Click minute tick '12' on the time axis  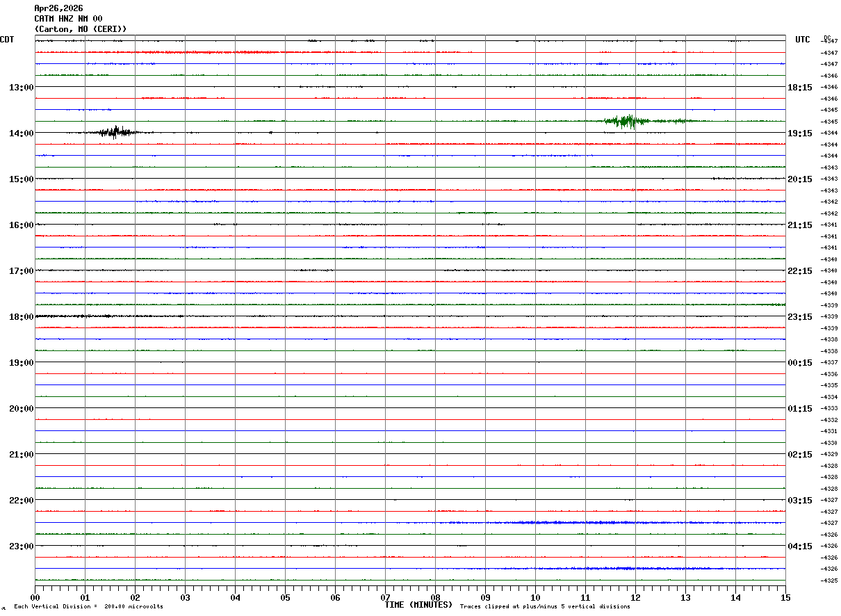pyautogui.click(x=635, y=597)
